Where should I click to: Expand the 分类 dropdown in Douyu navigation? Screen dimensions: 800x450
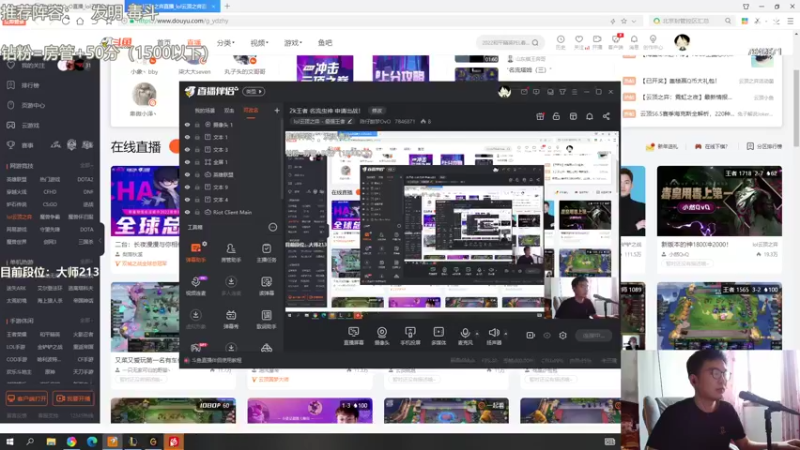(225, 43)
